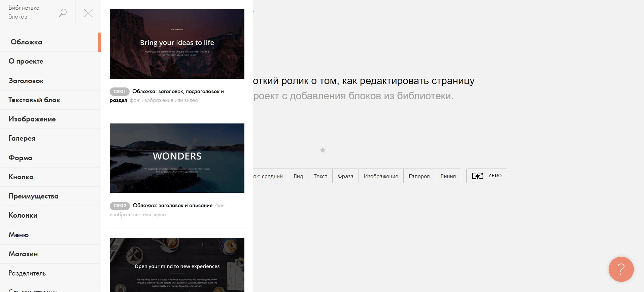The image size is (644, 292).
Task: Add a Линия block from quick bar
Action: click(448, 176)
